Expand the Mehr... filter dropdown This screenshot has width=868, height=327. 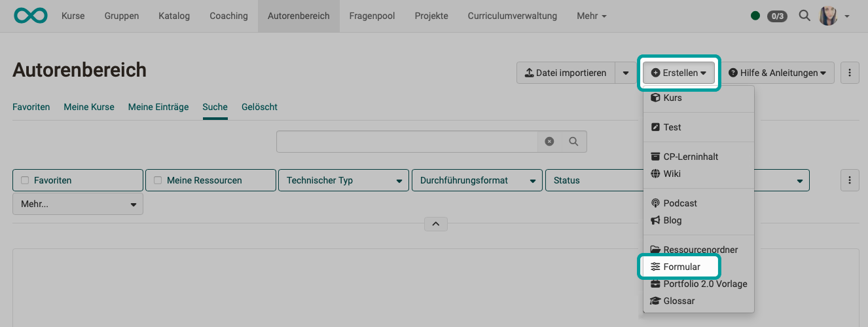tap(78, 204)
